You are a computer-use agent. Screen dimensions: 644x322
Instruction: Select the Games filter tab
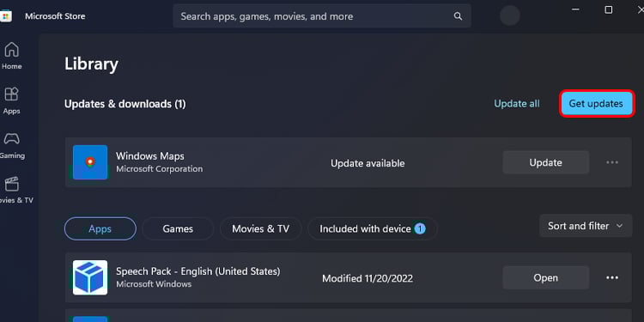point(178,228)
